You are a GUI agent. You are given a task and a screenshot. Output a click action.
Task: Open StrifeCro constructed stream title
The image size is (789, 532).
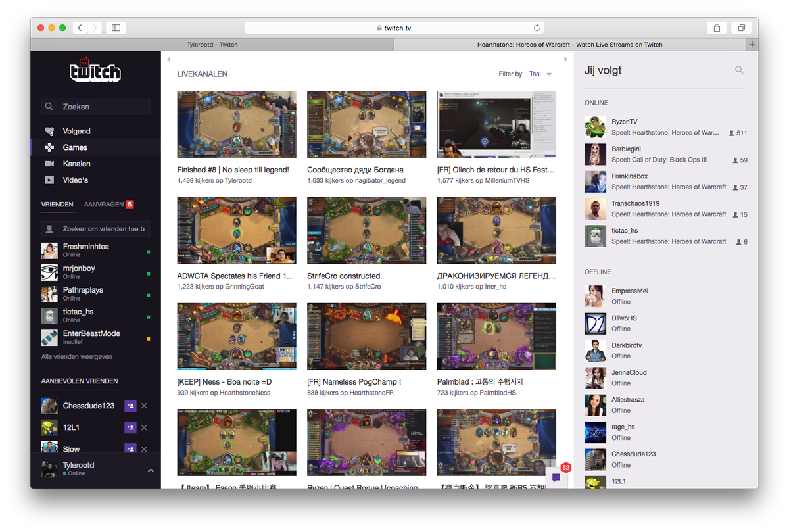point(345,276)
